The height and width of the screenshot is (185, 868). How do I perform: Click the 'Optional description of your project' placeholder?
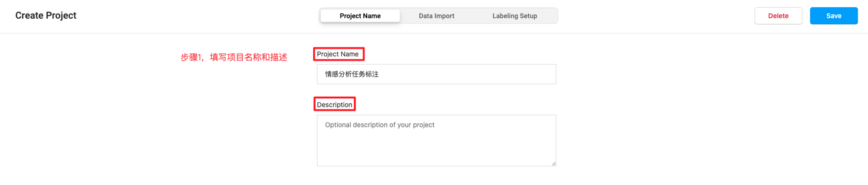[379, 125]
